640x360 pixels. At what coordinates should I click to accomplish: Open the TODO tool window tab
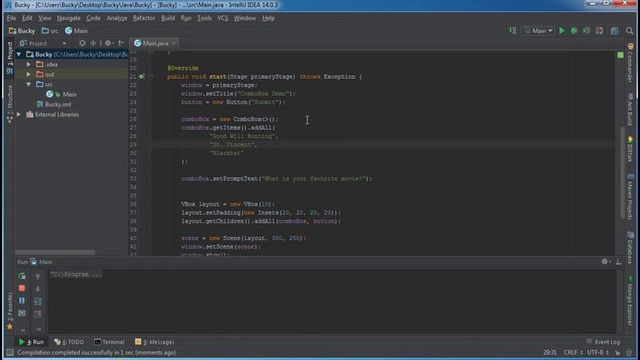(x=69, y=342)
